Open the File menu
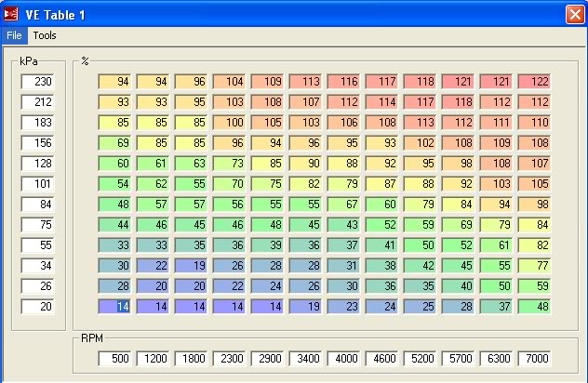Screen dimensions: 588x383 click(x=14, y=35)
